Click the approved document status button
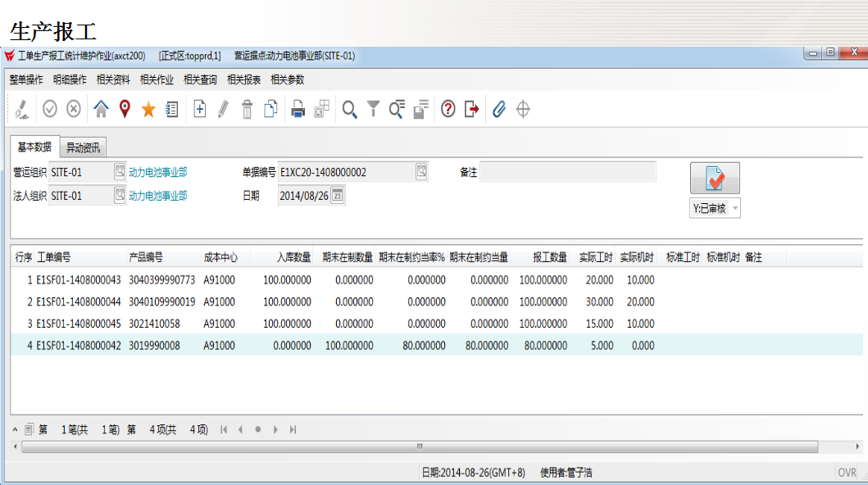The image size is (868, 485). point(715,178)
